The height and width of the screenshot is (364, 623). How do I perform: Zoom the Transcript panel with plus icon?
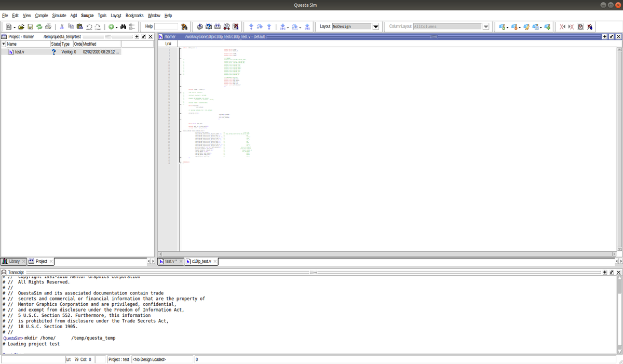pyautogui.click(x=604, y=272)
